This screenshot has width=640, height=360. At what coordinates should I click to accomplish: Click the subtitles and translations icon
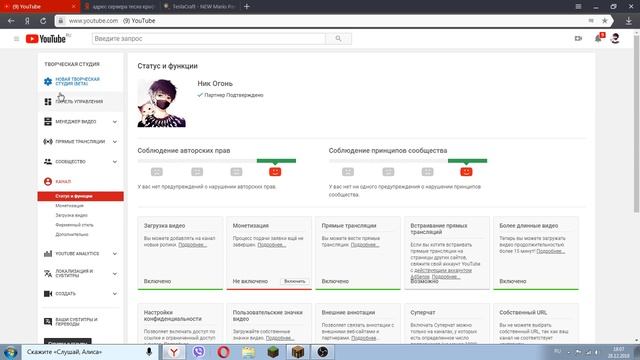(x=48, y=322)
